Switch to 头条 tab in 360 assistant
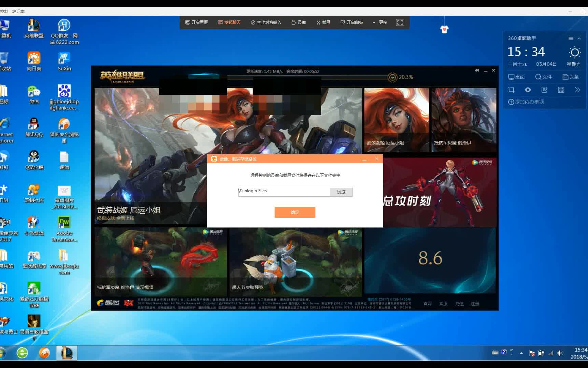 [x=571, y=77]
